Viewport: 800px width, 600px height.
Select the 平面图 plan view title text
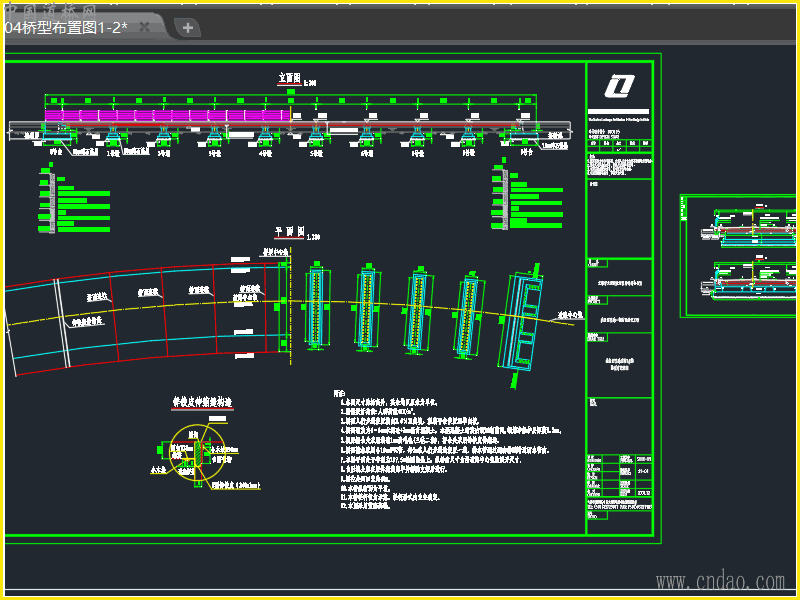[x=287, y=232]
